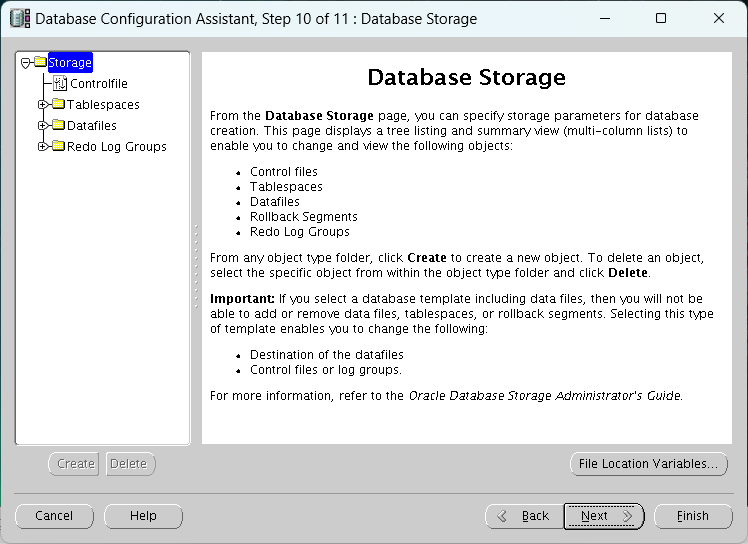Image resolution: width=748 pixels, height=544 pixels.
Task: Click Finish to complete the wizard
Action: (x=693, y=516)
